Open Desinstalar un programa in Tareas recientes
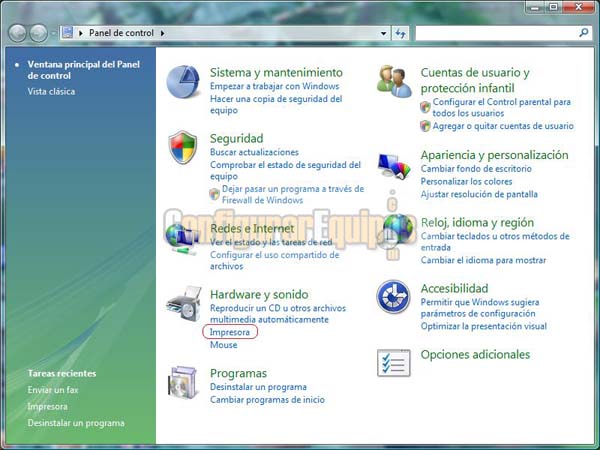 click(76, 423)
